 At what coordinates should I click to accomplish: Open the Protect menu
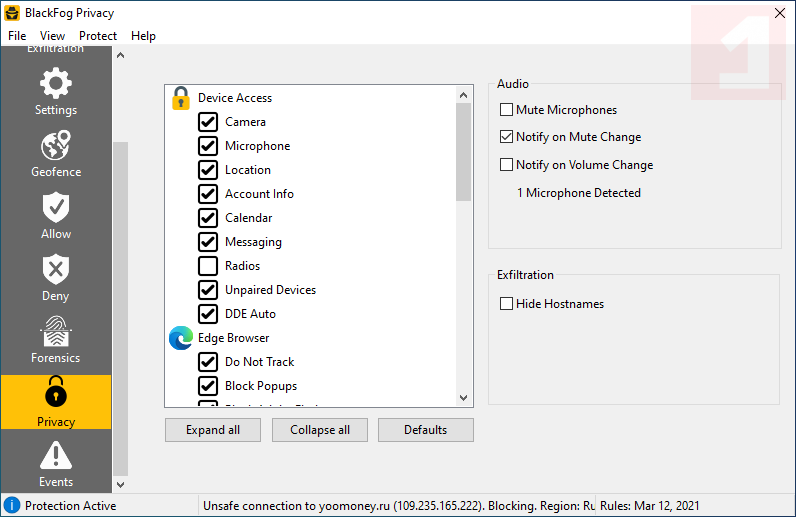coord(98,36)
